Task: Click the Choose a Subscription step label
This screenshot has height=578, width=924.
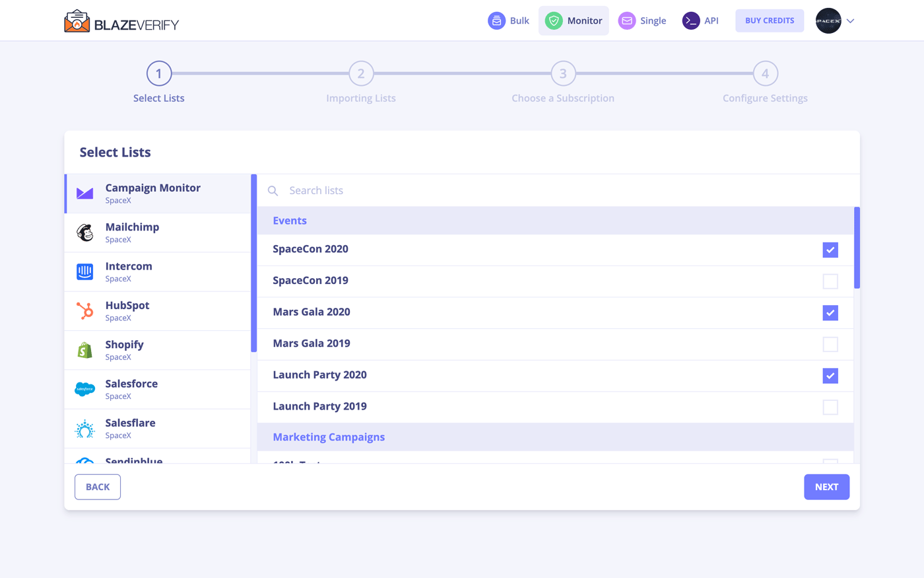Action: (x=563, y=98)
